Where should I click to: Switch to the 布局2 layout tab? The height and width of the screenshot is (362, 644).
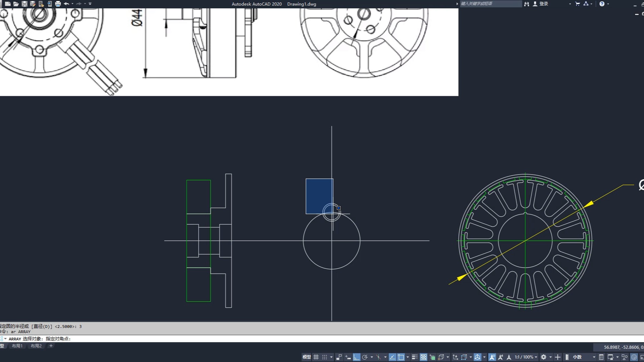[x=36, y=346]
